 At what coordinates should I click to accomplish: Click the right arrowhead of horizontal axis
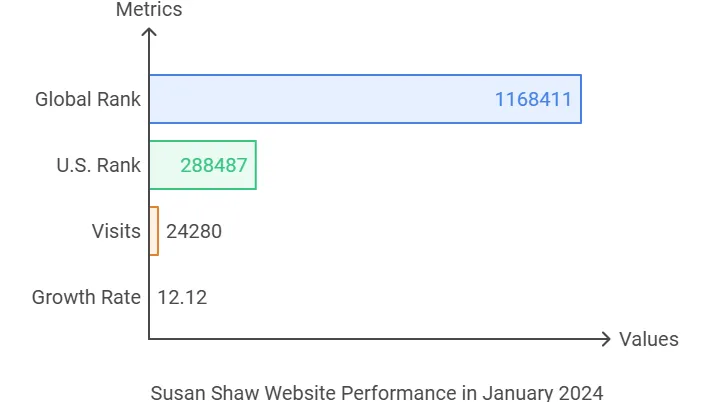tap(606, 339)
